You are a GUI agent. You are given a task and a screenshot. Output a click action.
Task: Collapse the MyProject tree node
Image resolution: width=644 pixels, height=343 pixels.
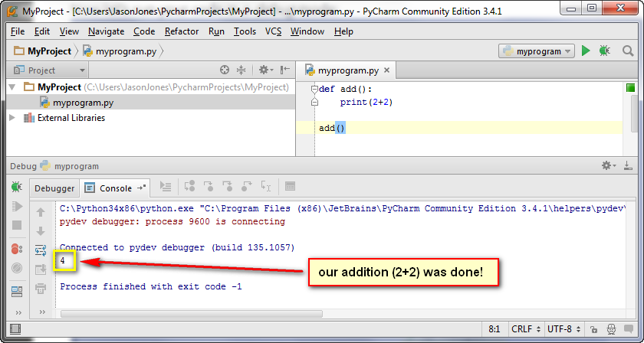coord(12,87)
